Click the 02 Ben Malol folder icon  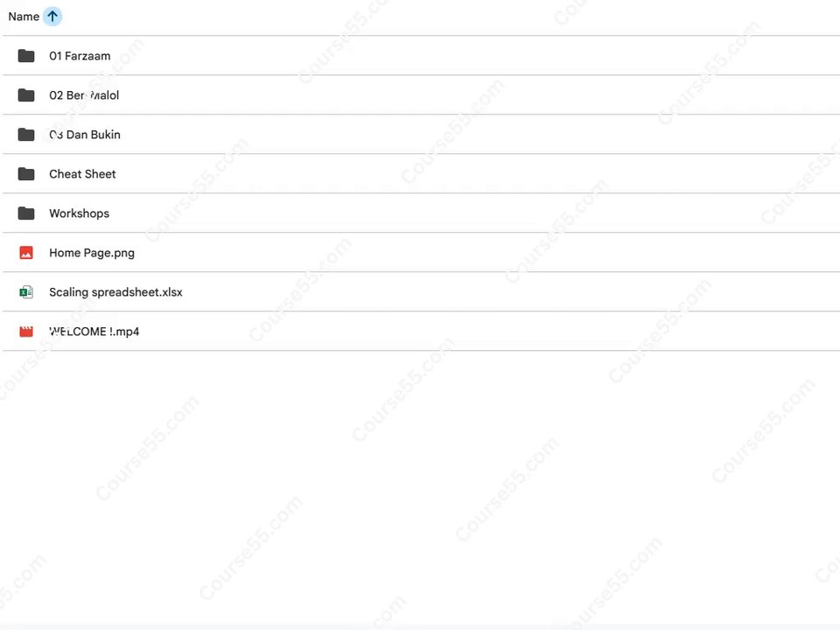[x=26, y=95]
